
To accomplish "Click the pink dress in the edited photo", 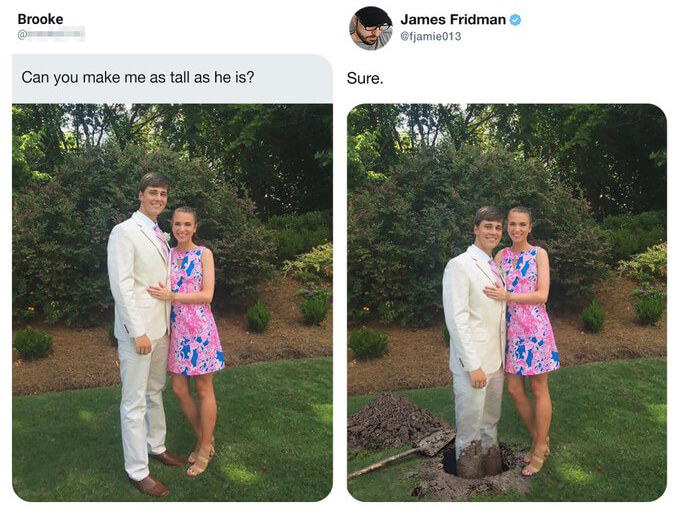I will 530,311.
